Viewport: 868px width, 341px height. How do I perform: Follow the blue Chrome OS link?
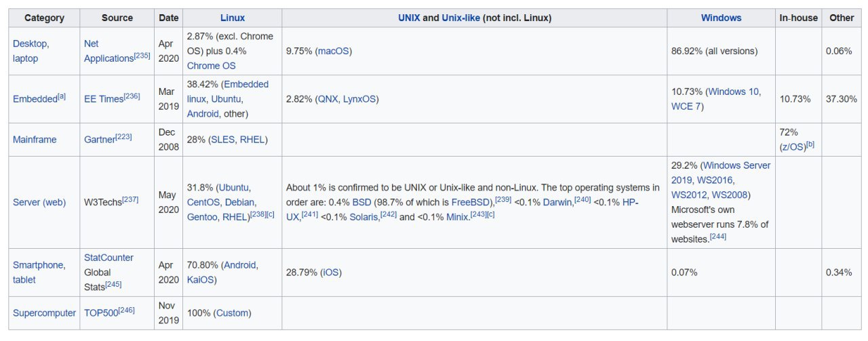[x=212, y=66]
